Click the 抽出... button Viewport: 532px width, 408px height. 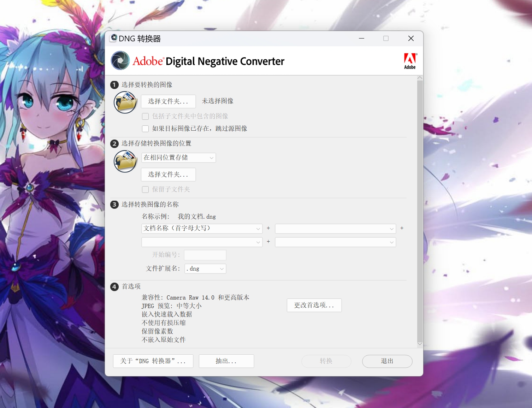coord(226,361)
